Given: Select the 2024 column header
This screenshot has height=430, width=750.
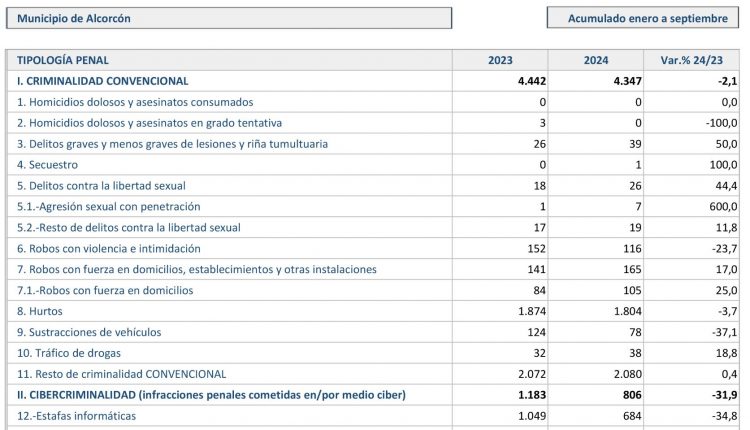Looking at the screenshot, I should point(596,60).
